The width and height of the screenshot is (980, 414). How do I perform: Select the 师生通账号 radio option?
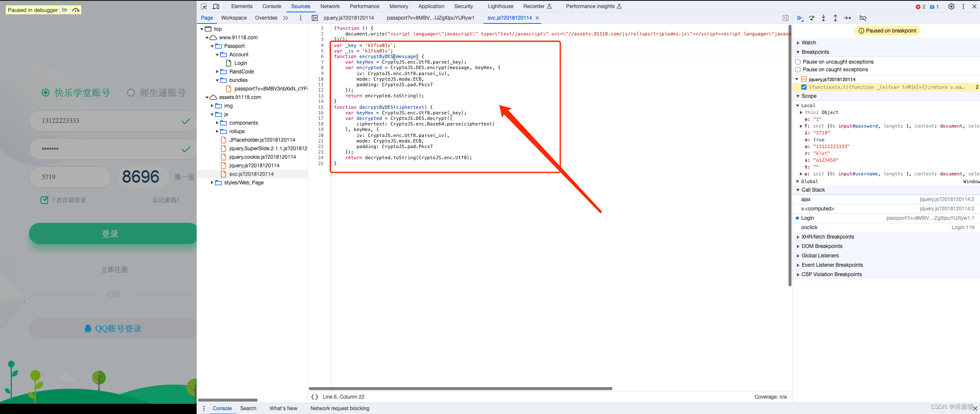pos(131,93)
